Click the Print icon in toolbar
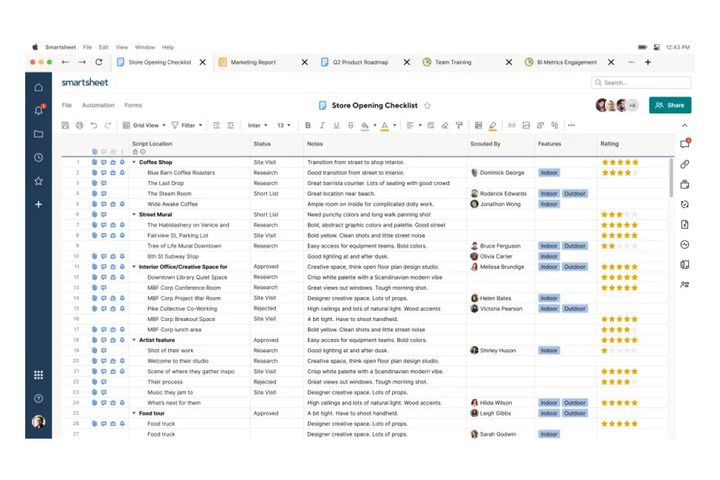The width and height of the screenshot is (720, 480). tap(79, 125)
